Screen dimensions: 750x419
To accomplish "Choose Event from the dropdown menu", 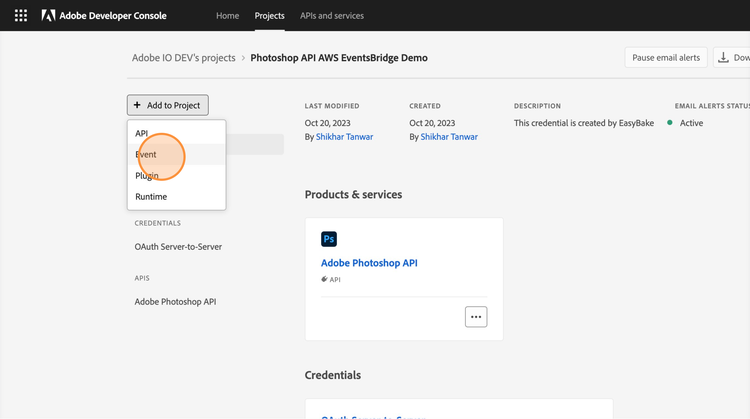I will (x=146, y=155).
